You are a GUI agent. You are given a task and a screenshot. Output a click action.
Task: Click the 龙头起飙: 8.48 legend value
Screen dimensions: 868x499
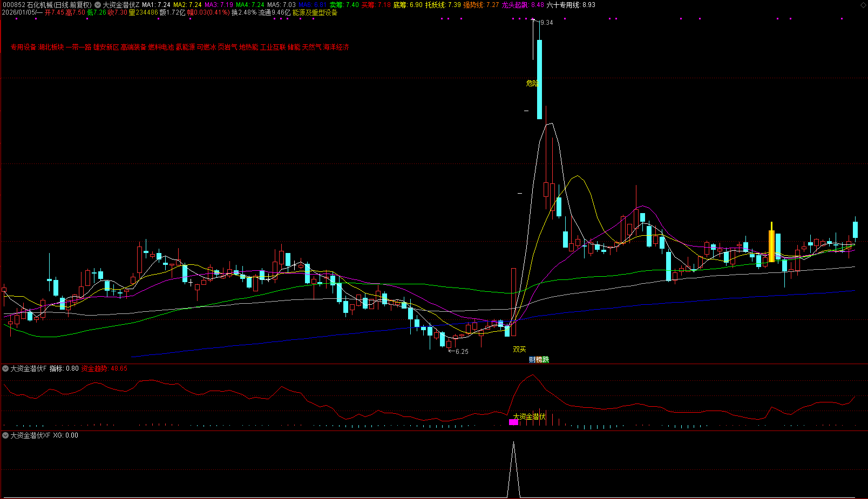[523, 5]
